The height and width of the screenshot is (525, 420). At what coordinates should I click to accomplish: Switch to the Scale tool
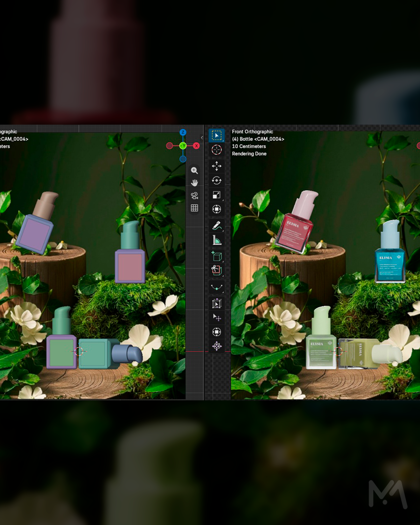click(216, 195)
